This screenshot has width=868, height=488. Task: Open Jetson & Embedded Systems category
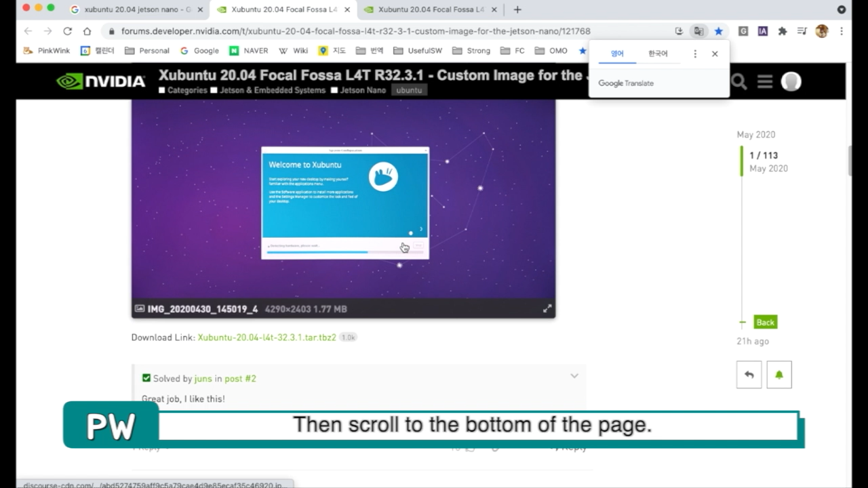pyautogui.click(x=268, y=90)
